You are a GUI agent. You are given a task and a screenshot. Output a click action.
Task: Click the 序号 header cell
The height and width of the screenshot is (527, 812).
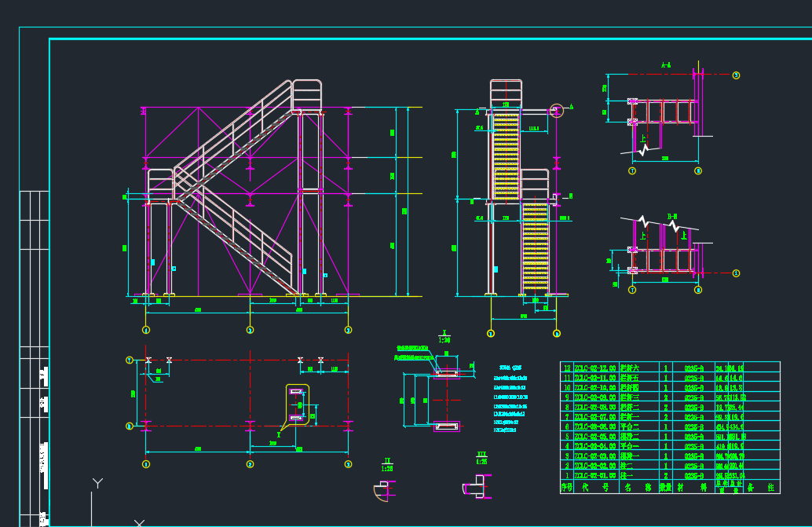567,487
